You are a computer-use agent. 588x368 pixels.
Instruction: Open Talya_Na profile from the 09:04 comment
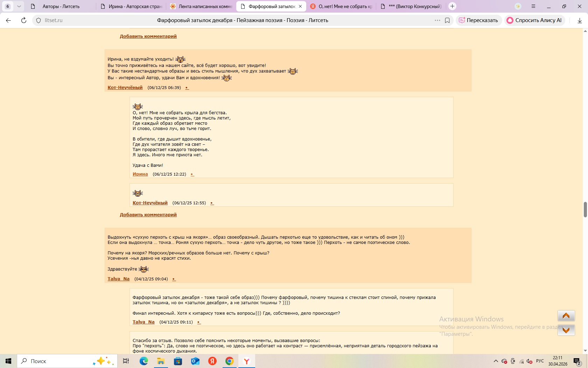119,279
